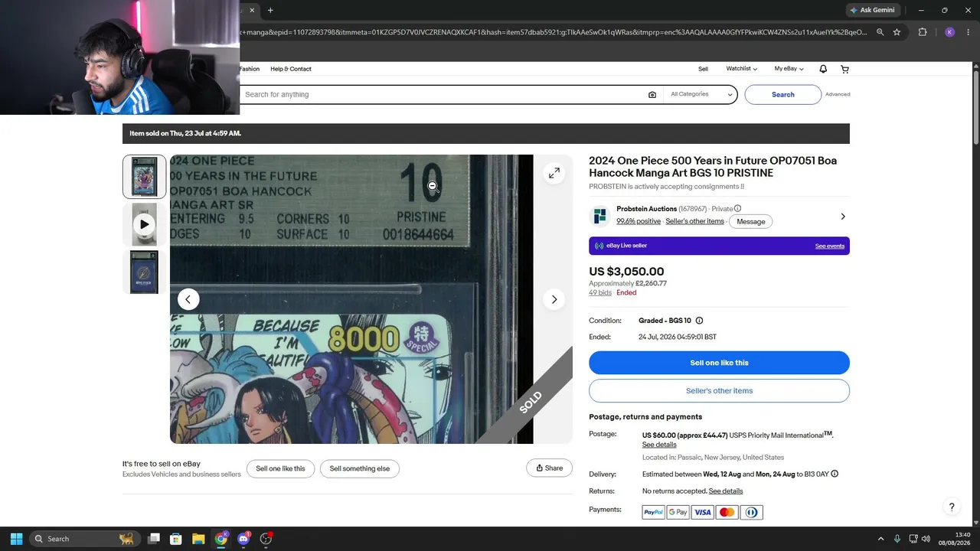Screen dimensions: 980x551
Task: Open Discord from the taskbar
Action: point(243,539)
